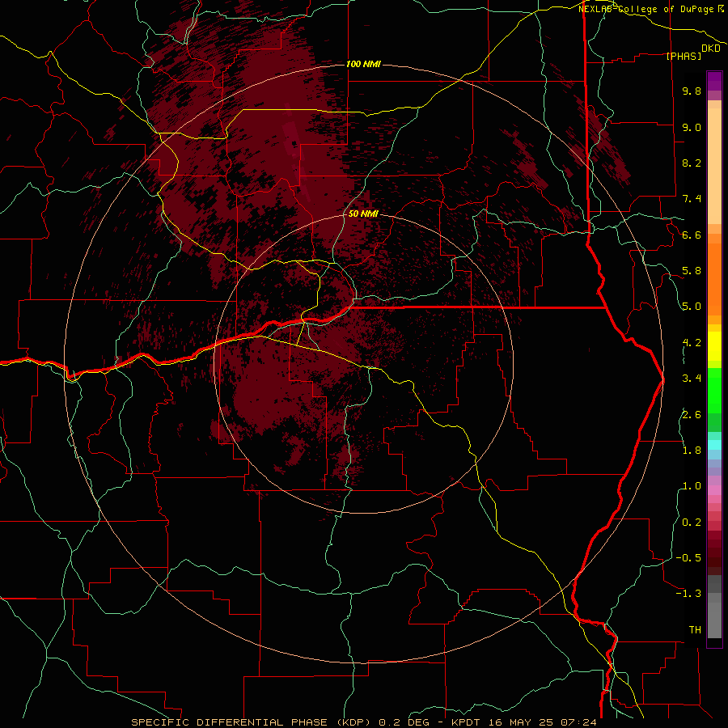The image size is (728, 728).
Task: Select the "NEXLAB-College of DuPage" credit text
Action: [647, 9]
